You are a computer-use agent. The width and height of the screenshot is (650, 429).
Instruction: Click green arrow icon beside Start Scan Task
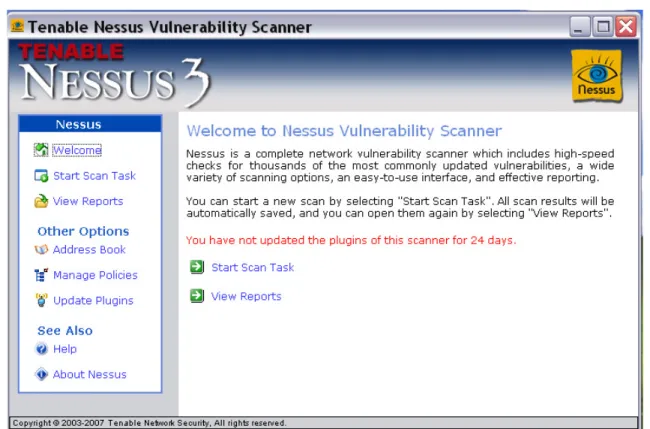(x=197, y=267)
